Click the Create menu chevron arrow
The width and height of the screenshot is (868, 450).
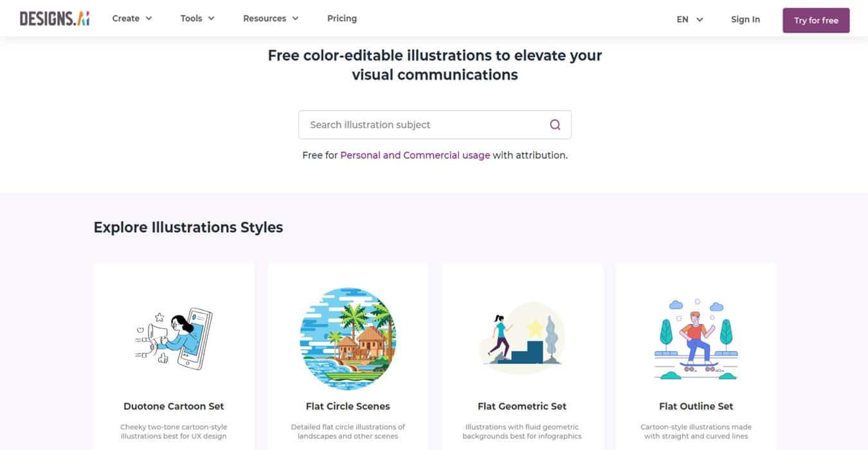point(149,19)
